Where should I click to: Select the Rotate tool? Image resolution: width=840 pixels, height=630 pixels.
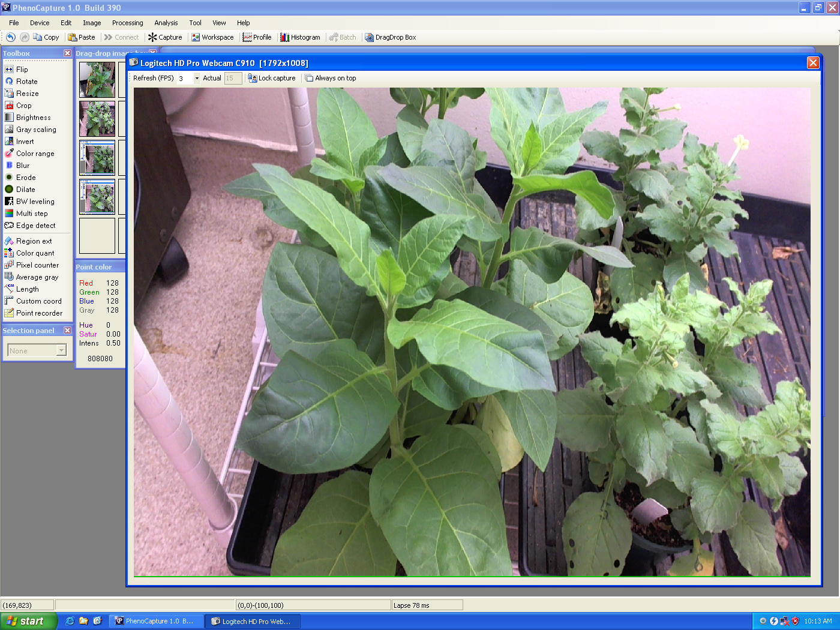pos(26,82)
